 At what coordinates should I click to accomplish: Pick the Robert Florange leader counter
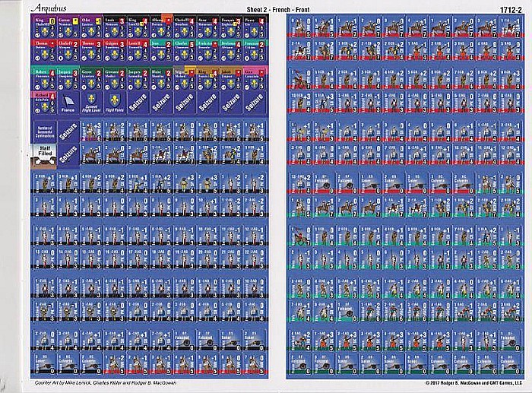45,79
